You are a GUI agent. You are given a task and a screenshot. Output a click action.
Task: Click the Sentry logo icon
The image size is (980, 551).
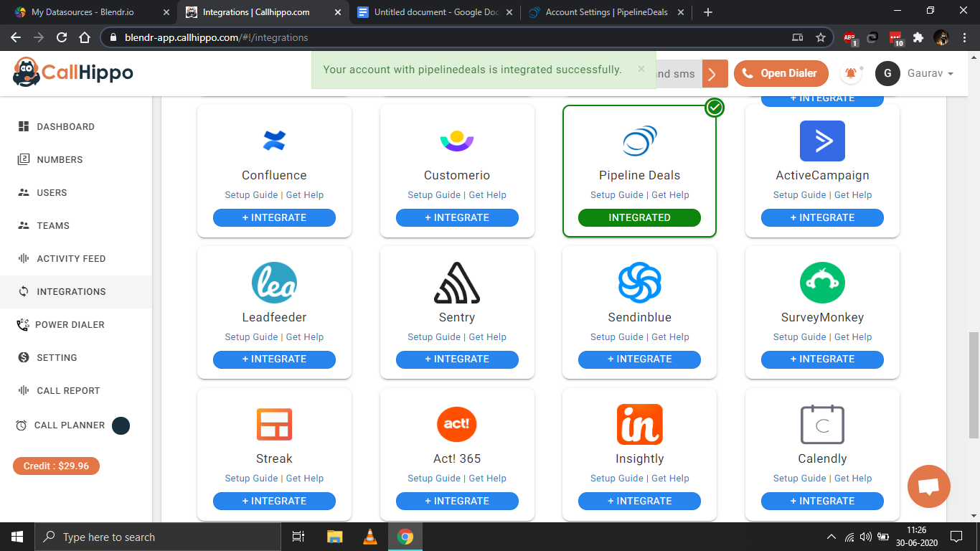[x=457, y=283]
